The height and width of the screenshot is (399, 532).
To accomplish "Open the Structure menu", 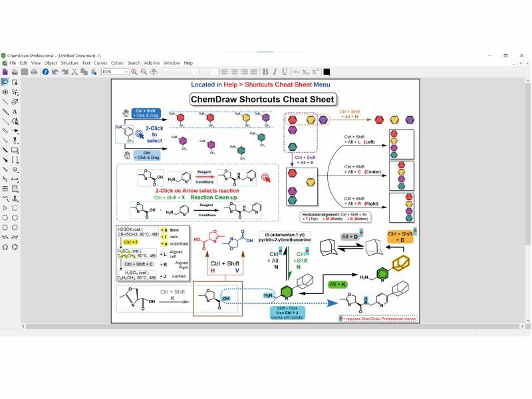I will tap(69, 63).
